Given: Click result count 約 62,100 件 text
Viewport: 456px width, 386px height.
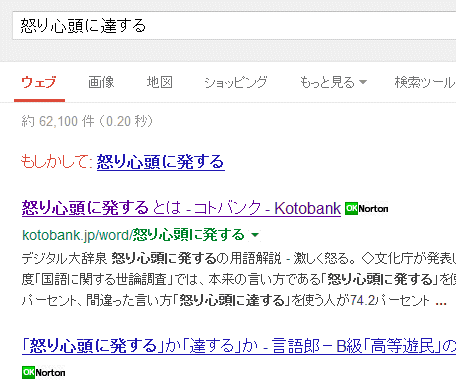Looking at the screenshot, I should (x=87, y=121).
